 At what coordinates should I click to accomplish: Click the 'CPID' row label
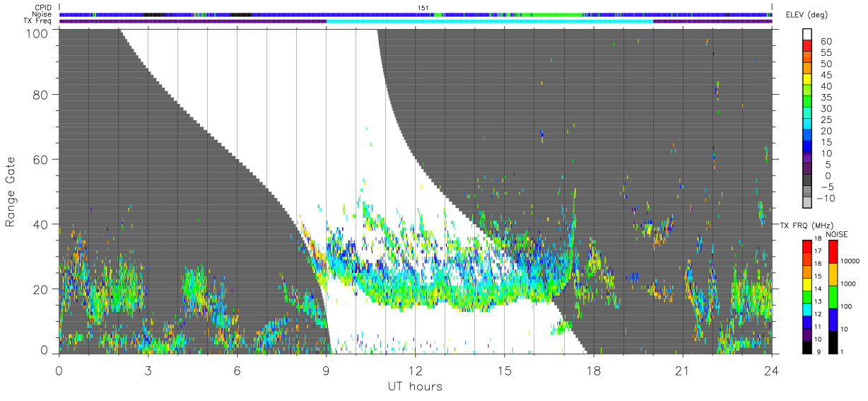[45, 8]
